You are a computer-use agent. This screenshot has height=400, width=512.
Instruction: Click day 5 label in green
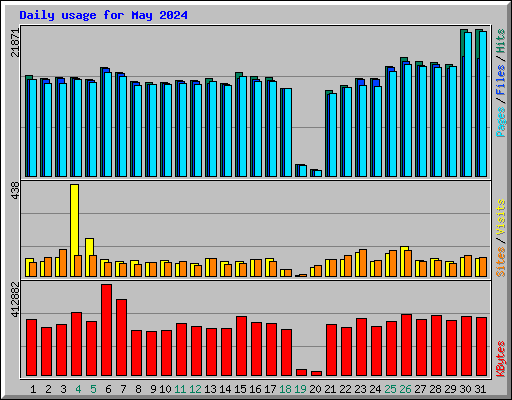pos(93,389)
